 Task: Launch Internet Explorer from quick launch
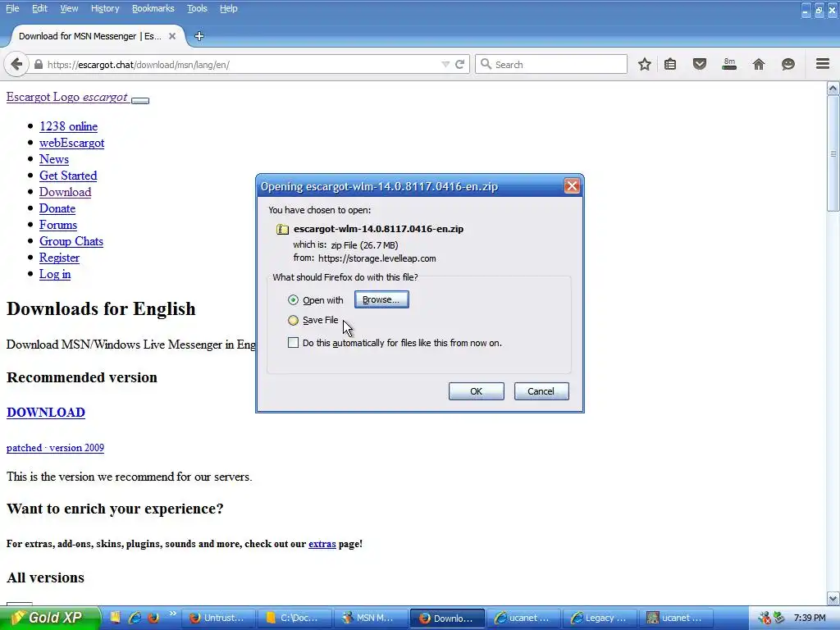tap(135, 618)
